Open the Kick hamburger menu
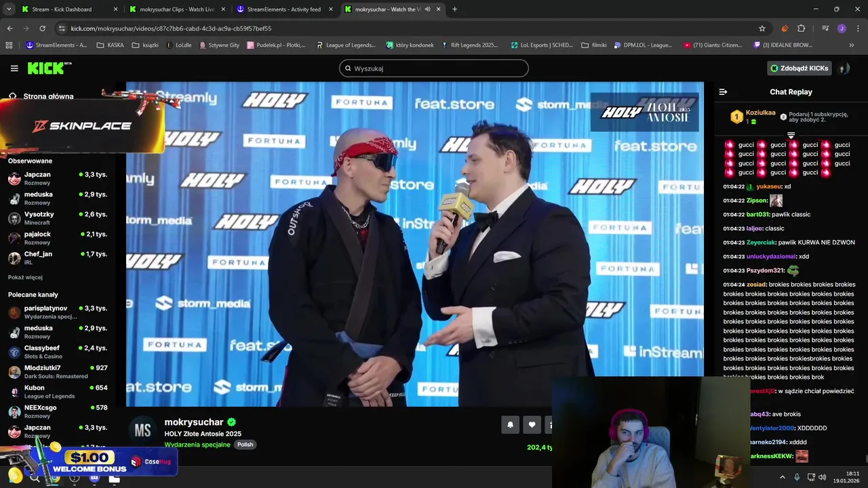The image size is (868, 488). (14, 68)
